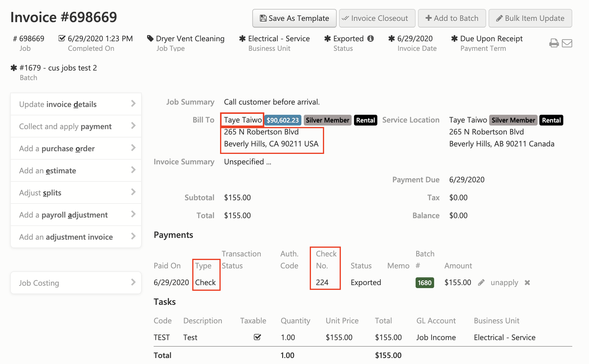Click the tag icon beside Dryer Vent Cleaning
Image resolution: width=589 pixels, height=364 pixels.
pyautogui.click(x=150, y=39)
